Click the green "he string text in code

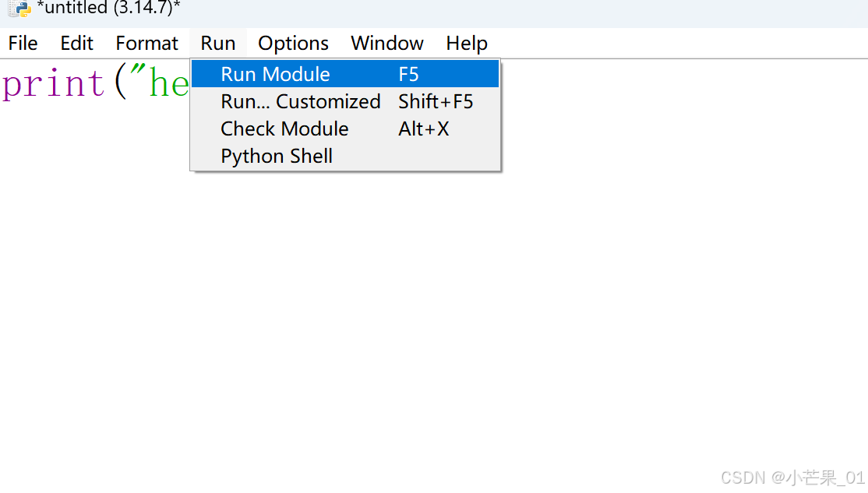[161, 82]
